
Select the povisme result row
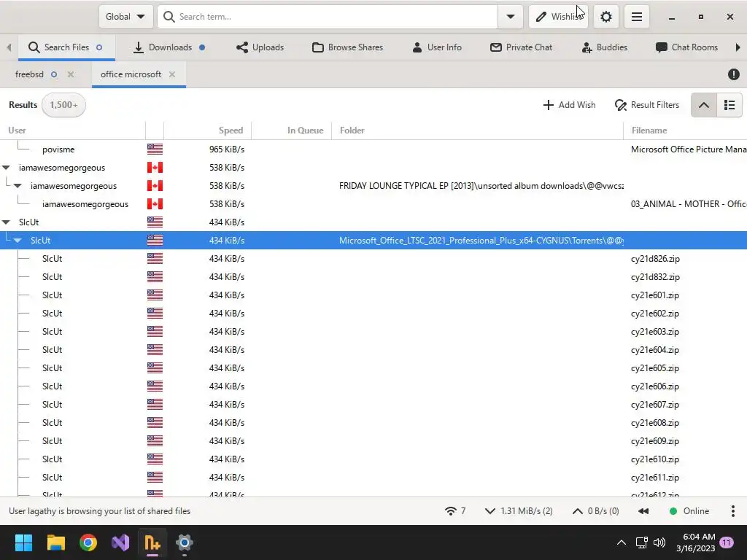[x=373, y=149]
